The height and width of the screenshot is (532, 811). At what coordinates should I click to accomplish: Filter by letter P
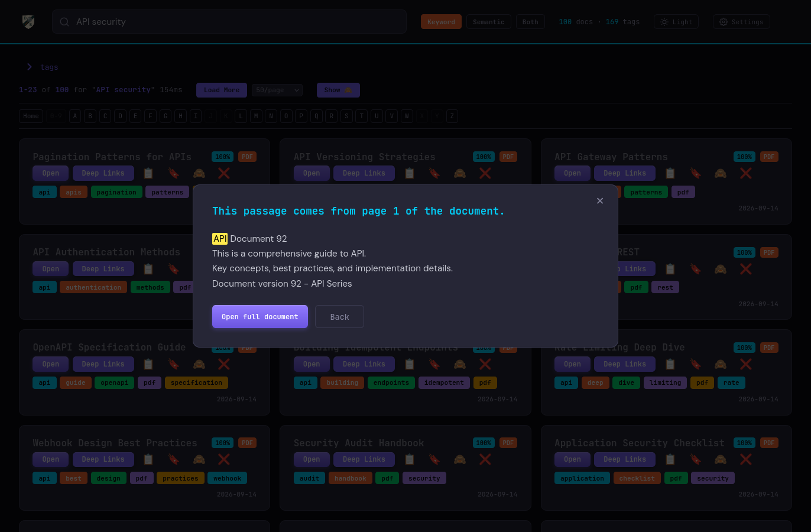tap(301, 116)
